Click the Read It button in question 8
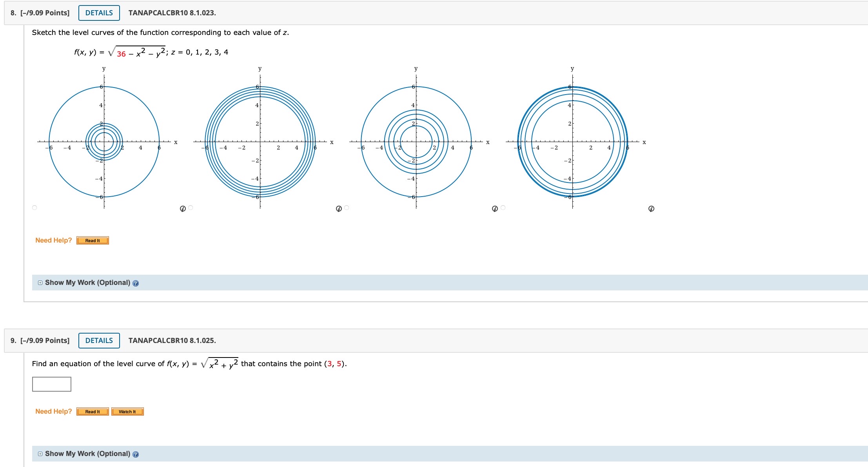This screenshot has height=467, width=868. (92, 241)
